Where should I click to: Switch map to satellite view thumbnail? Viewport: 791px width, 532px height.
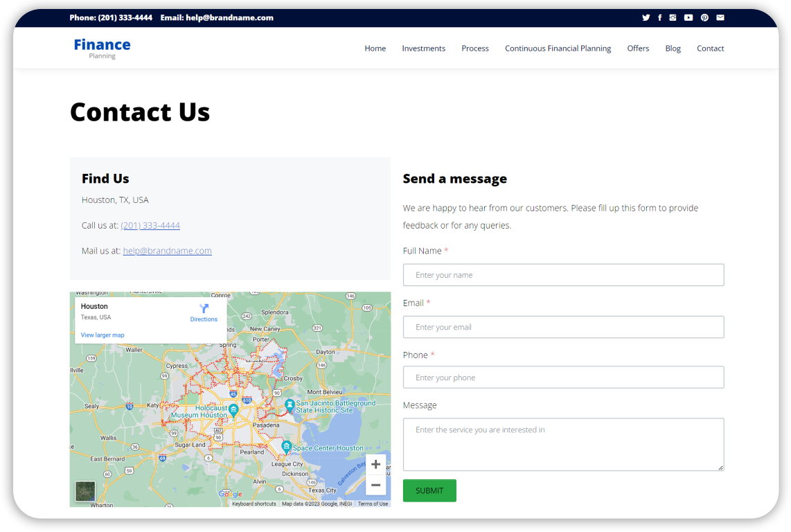pos(85,491)
